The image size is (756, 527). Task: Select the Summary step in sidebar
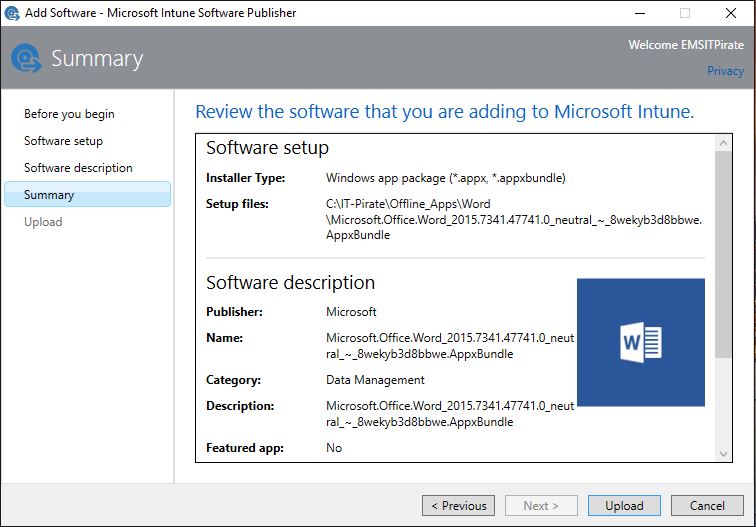[x=87, y=194]
